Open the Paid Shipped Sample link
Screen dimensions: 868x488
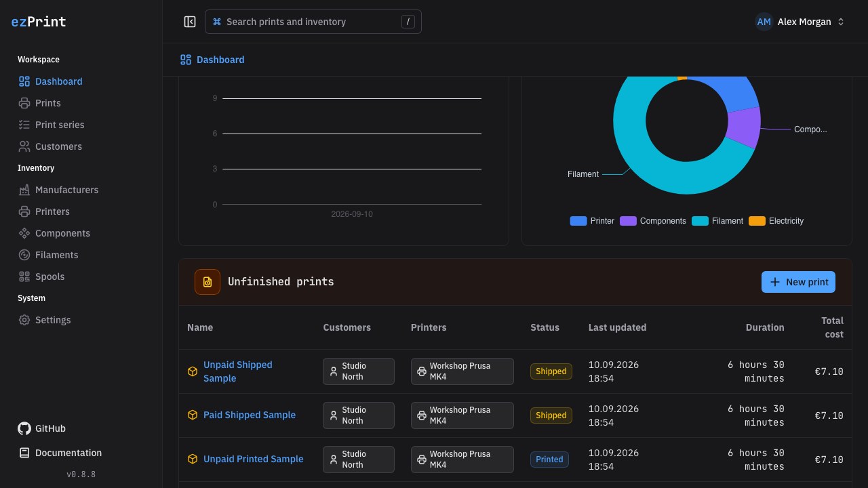(x=250, y=415)
